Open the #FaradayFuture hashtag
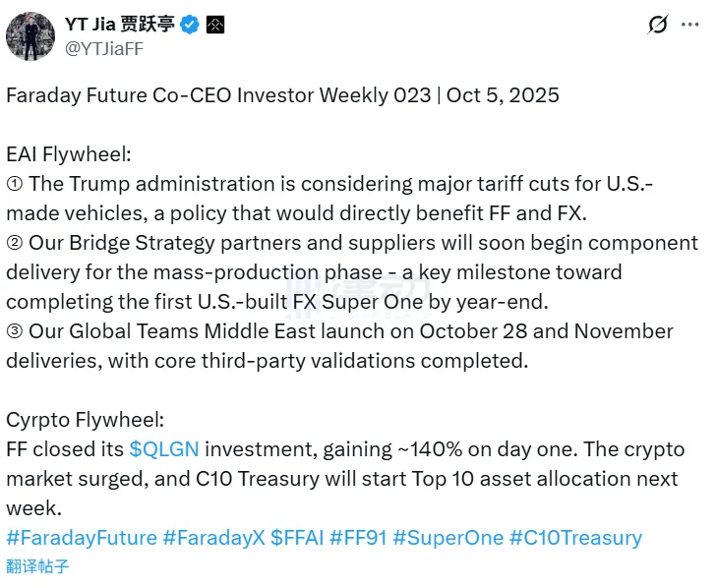Screen dimensions: 716x588 82,538
